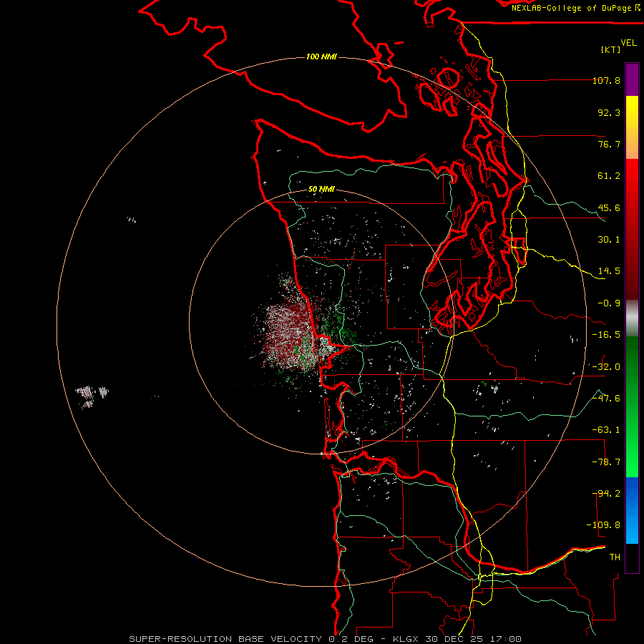Pick the gray near-zero segment of the color bar

point(632,318)
